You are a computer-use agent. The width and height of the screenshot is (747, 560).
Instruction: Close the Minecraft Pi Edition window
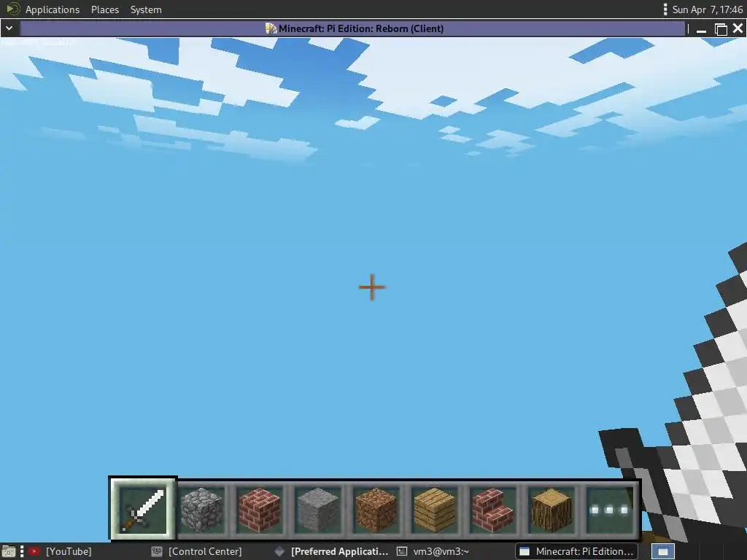(x=738, y=28)
